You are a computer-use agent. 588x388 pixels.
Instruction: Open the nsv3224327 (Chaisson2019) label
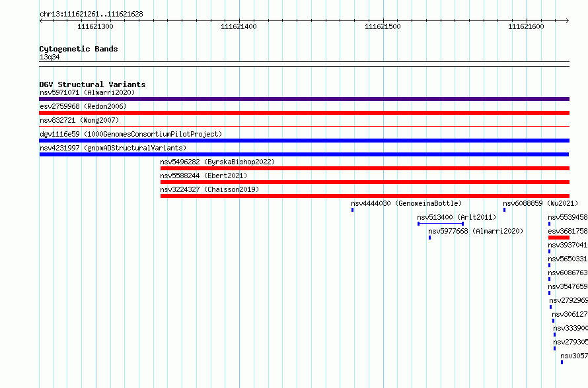coord(209,189)
